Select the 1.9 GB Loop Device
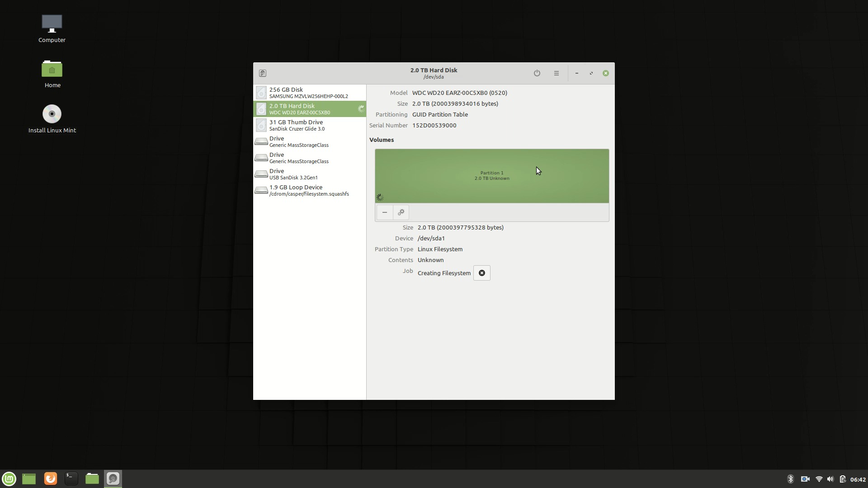Image resolution: width=868 pixels, height=488 pixels. 309,190
